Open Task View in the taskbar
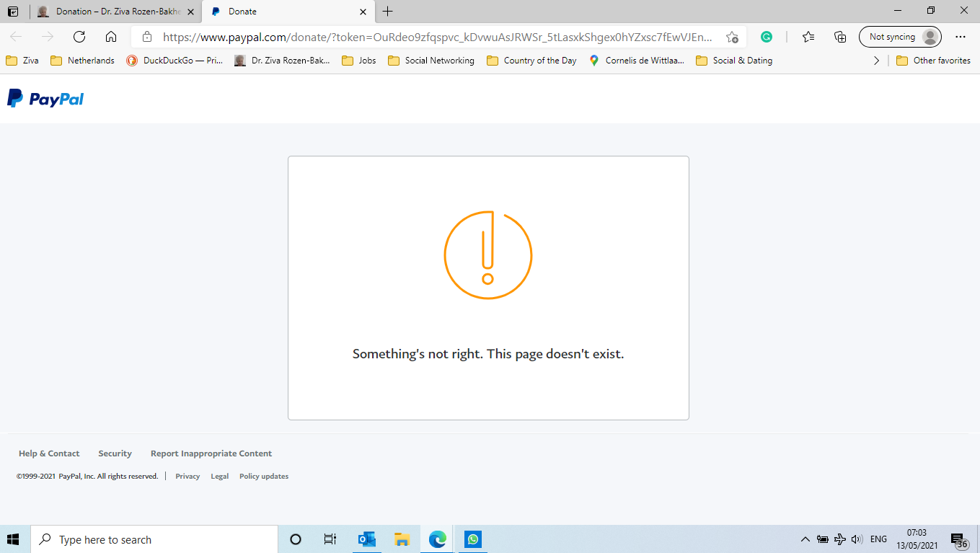This screenshot has width=980, height=553. pyautogui.click(x=330, y=539)
